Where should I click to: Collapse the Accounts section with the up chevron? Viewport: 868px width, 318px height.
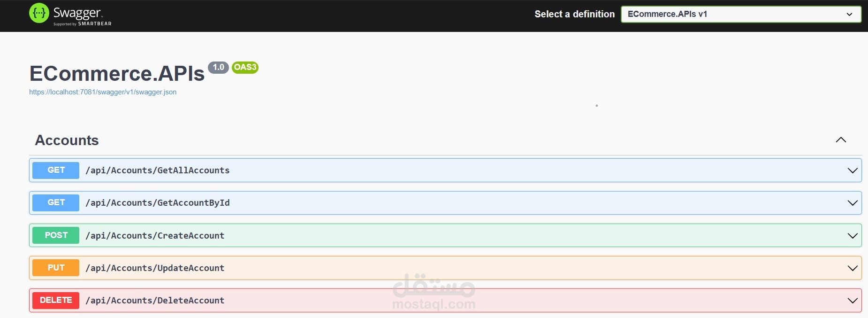[841, 140]
